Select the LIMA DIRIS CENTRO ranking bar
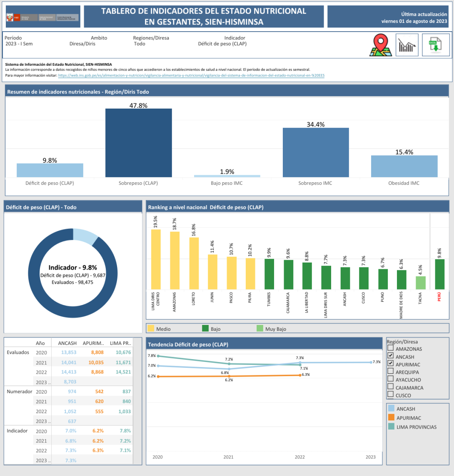The image size is (454, 476). 156,259
